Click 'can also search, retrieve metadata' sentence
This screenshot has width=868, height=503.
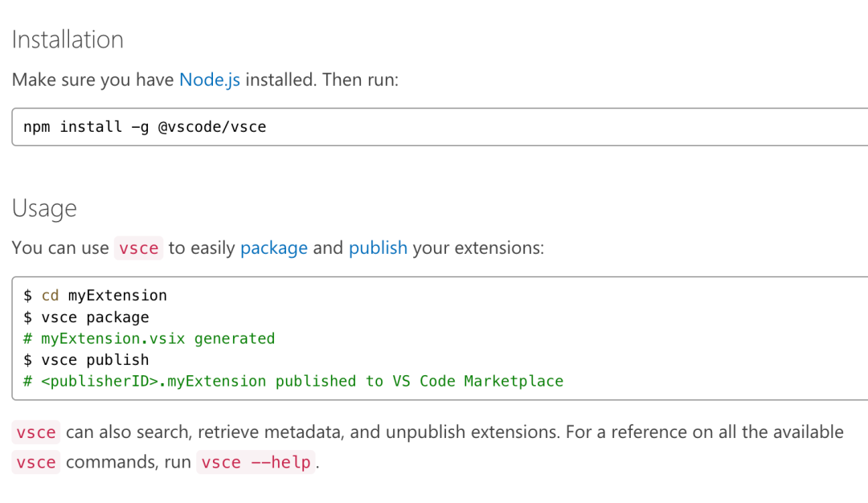click(454, 432)
